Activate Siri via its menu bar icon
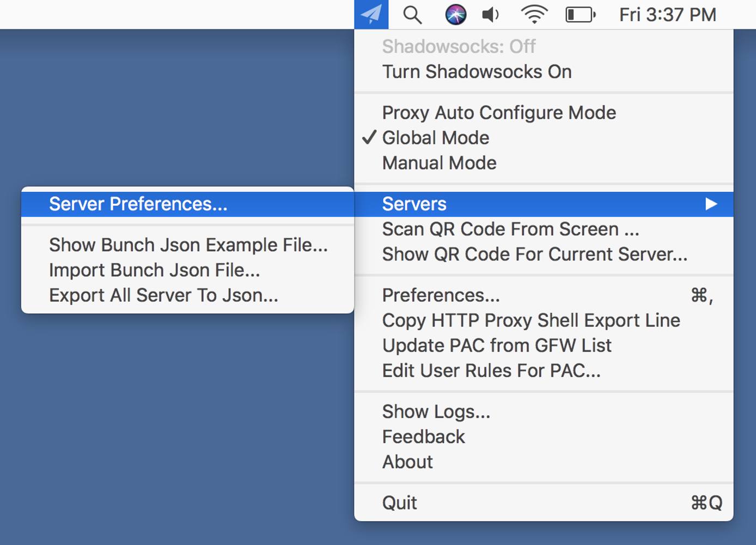Image resolution: width=756 pixels, height=545 pixels. [456, 14]
